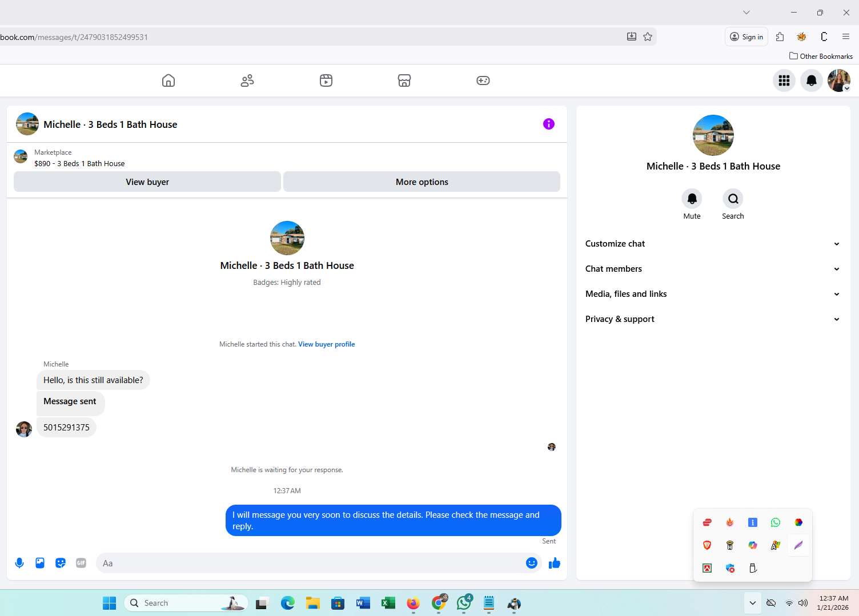
Task: Click the Marketplace listing $890 header text
Action: 79,163
